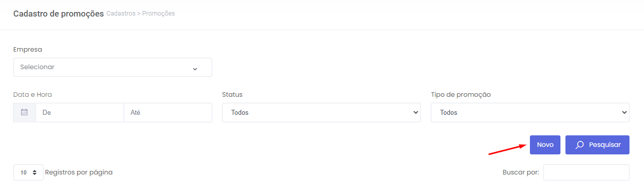Click the calendar icon beside the De field
The height and width of the screenshot is (190, 644).
click(24, 112)
